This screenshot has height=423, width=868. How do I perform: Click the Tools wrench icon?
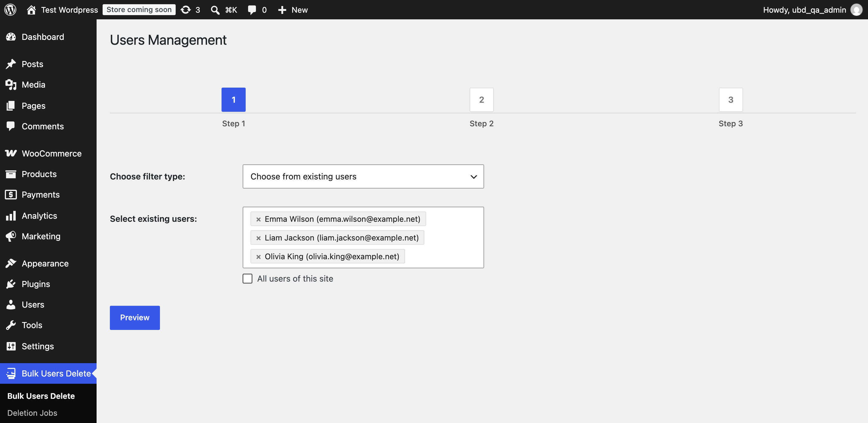pyautogui.click(x=11, y=325)
